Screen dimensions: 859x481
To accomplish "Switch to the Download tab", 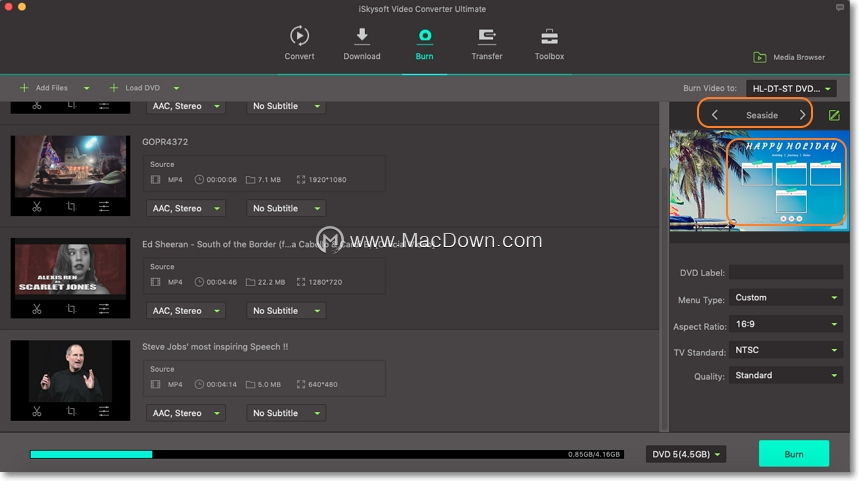I will [x=362, y=43].
